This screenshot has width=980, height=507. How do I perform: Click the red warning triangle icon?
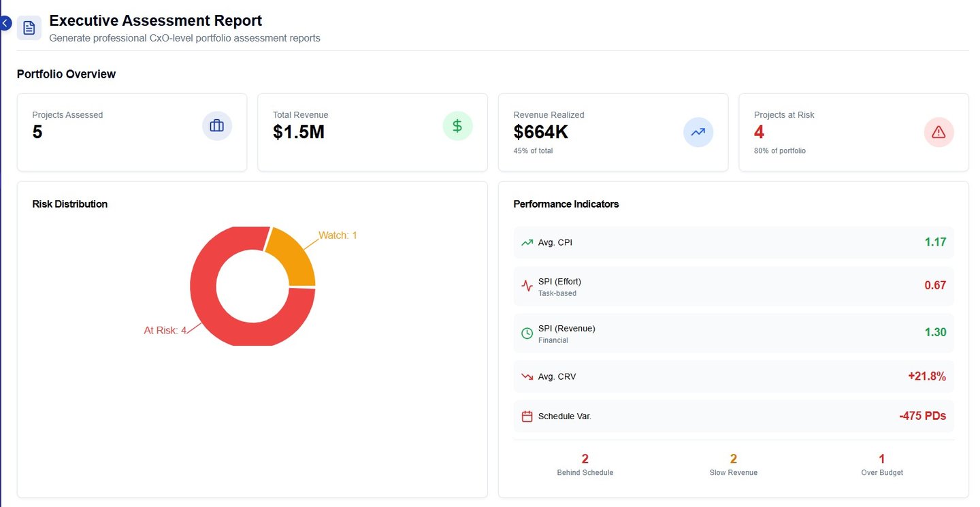point(938,132)
